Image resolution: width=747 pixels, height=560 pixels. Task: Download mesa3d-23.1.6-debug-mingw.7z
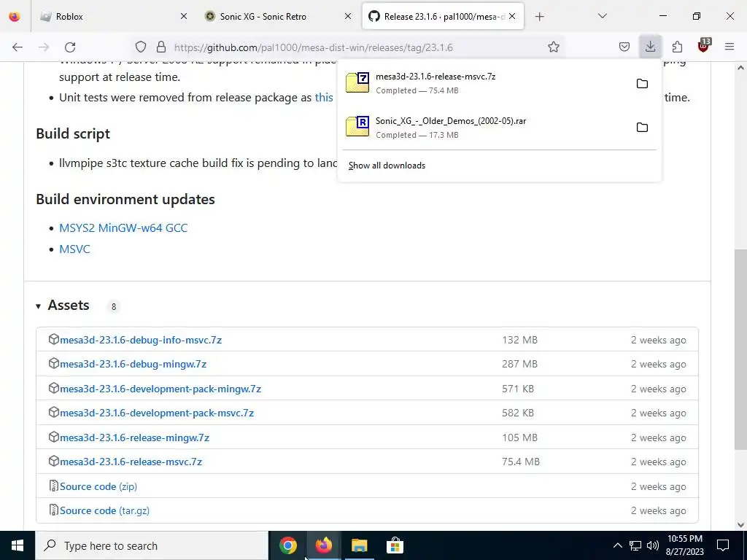pyautogui.click(x=133, y=365)
